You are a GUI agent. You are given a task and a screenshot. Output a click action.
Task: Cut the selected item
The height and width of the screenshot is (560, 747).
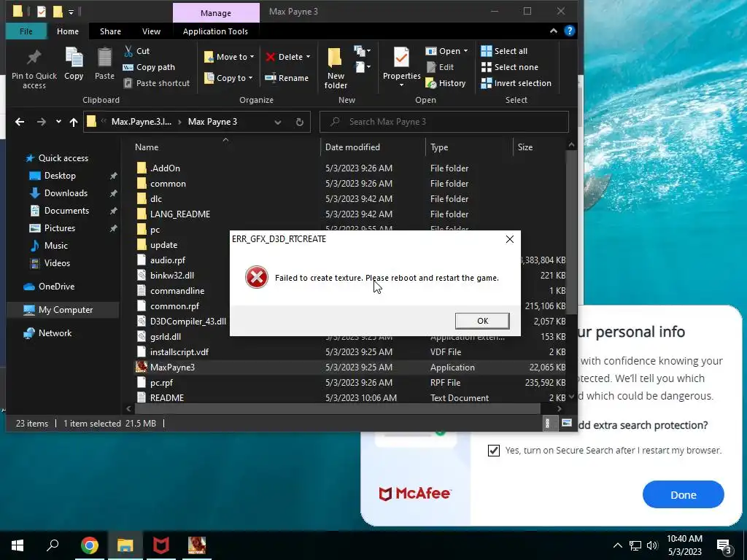pyautogui.click(x=136, y=51)
